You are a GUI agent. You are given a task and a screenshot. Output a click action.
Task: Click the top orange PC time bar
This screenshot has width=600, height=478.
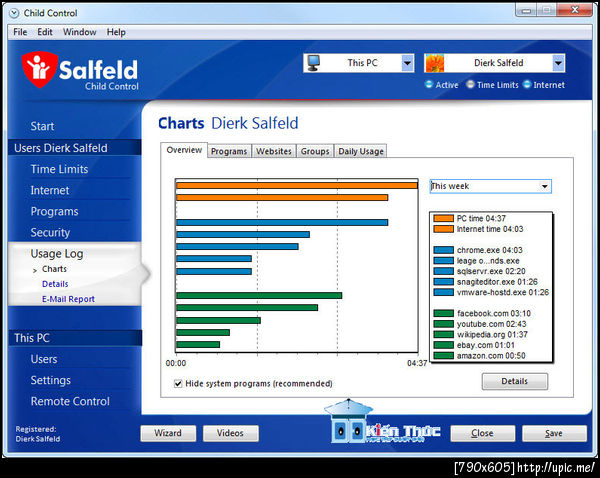tap(297, 186)
